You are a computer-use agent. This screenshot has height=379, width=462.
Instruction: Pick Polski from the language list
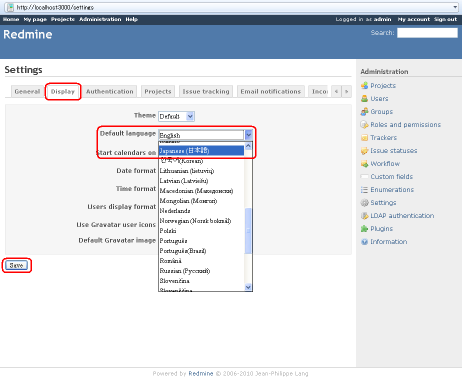[201, 231]
